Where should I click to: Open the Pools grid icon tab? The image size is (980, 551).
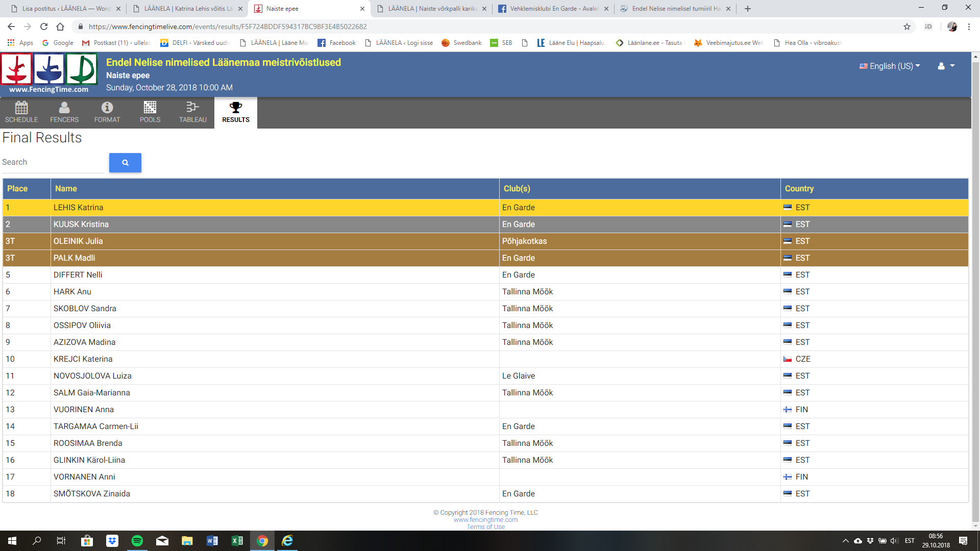[150, 112]
